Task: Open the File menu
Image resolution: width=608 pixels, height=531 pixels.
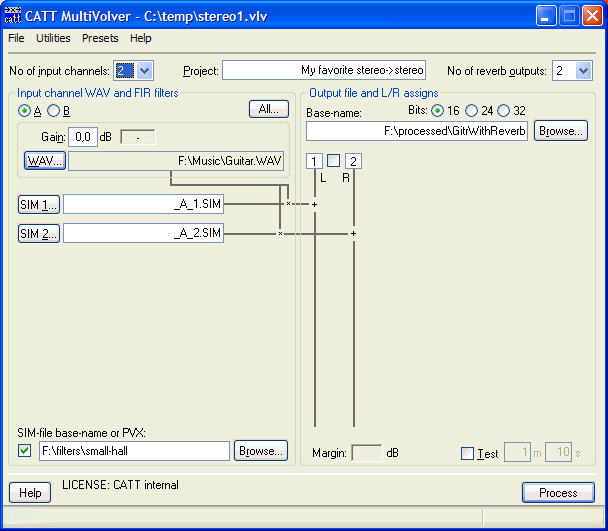Action: click(16, 38)
